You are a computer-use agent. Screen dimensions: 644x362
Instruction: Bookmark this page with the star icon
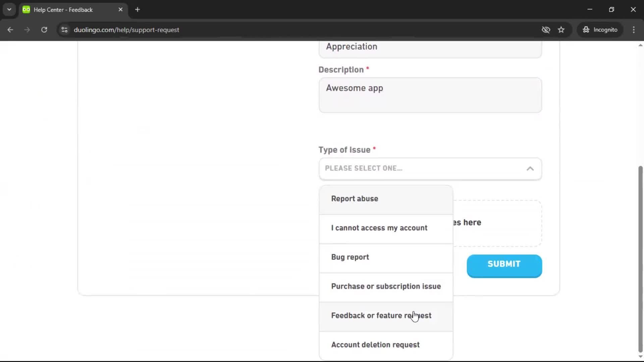561,29
